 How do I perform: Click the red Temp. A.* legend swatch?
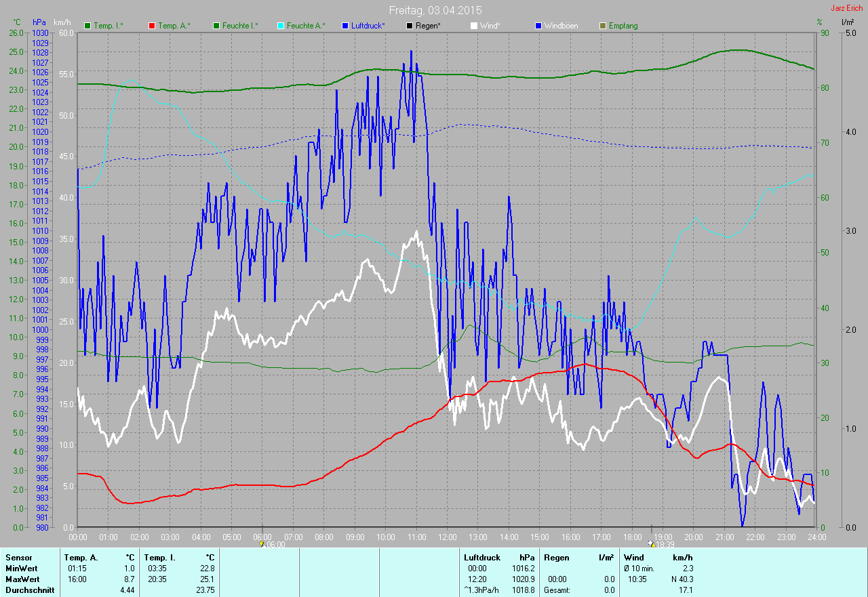click(151, 26)
